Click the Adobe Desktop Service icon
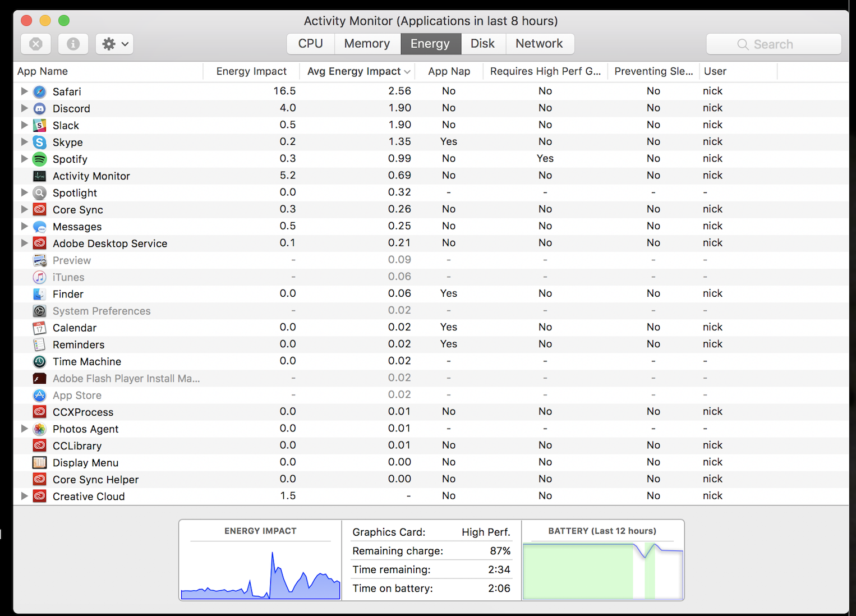Image resolution: width=856 pixels, height=616 pixels. pyautogui.click(x=39, y=243)
